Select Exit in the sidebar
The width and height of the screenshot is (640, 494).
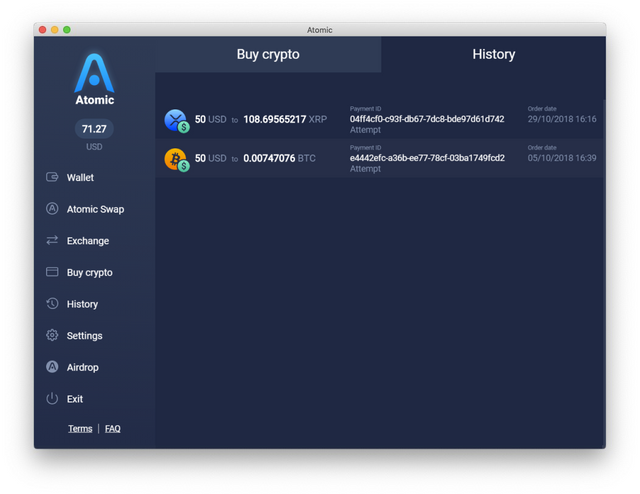coord(75,399)
